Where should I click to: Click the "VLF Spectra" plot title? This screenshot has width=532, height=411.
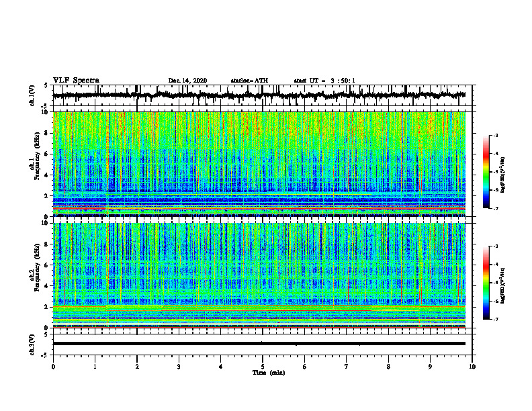point(76,81)
